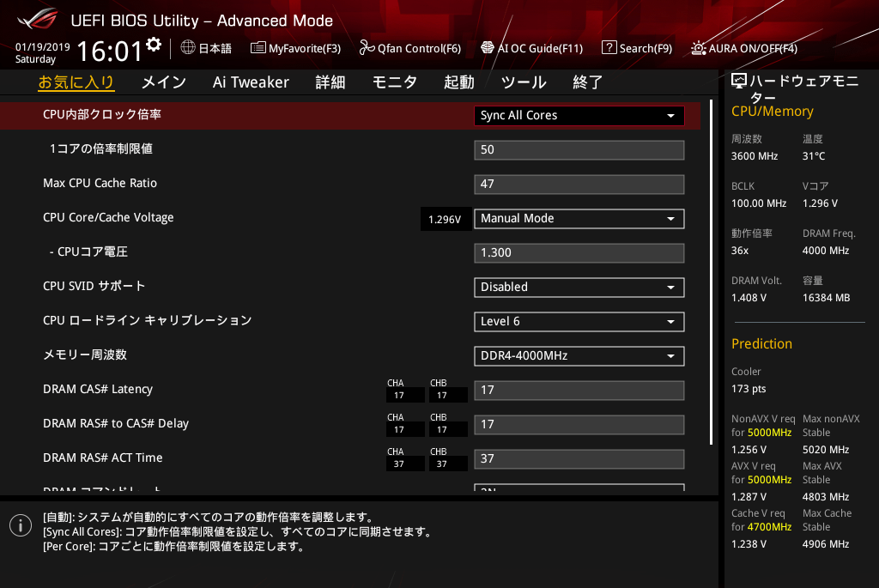Click the 1.296V voltage readout box

pos(446,219)
